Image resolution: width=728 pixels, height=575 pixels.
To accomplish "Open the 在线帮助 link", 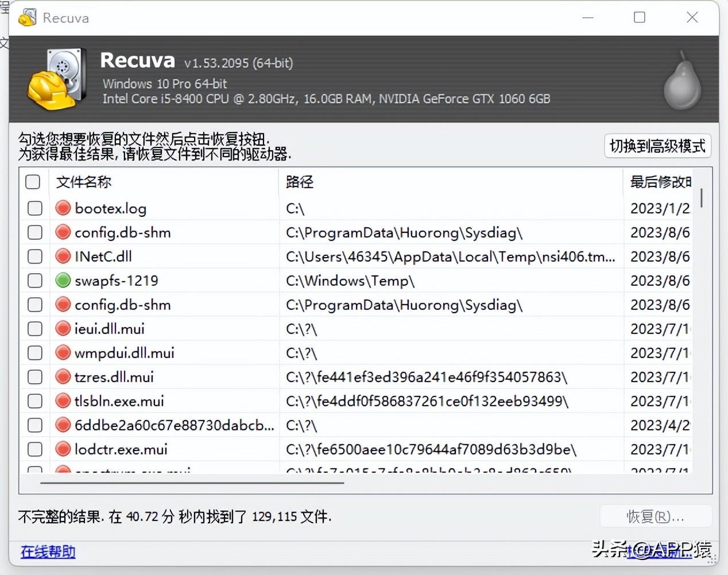I will (48, 551).
